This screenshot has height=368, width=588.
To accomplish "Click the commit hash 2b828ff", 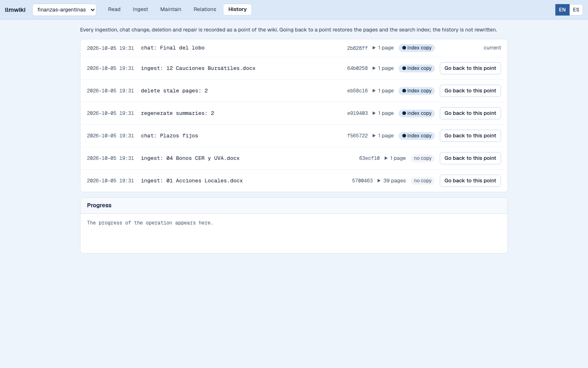I will tap(357, 48).
